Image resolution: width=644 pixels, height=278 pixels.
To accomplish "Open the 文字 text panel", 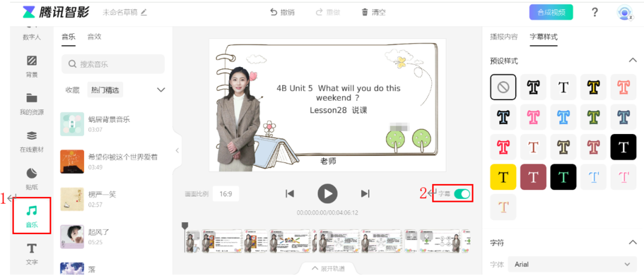I will coord(32,253).
